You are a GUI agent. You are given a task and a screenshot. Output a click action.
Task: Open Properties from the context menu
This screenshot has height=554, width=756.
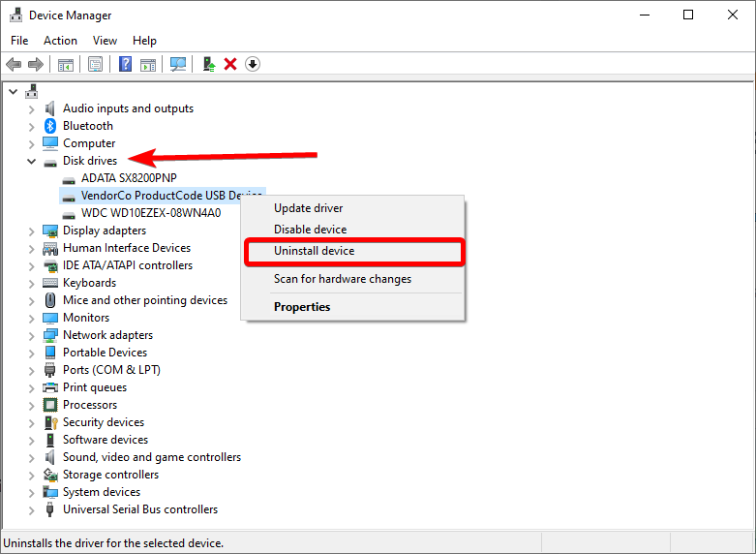(353, 307)
